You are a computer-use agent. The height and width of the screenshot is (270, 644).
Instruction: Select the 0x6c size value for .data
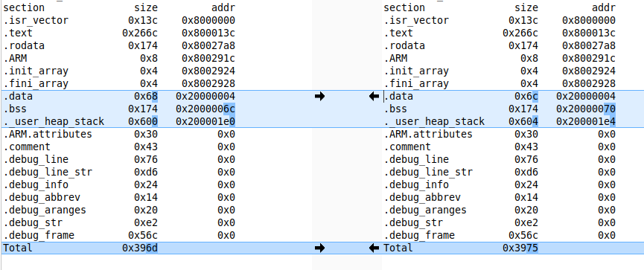(x=526, y=97)
